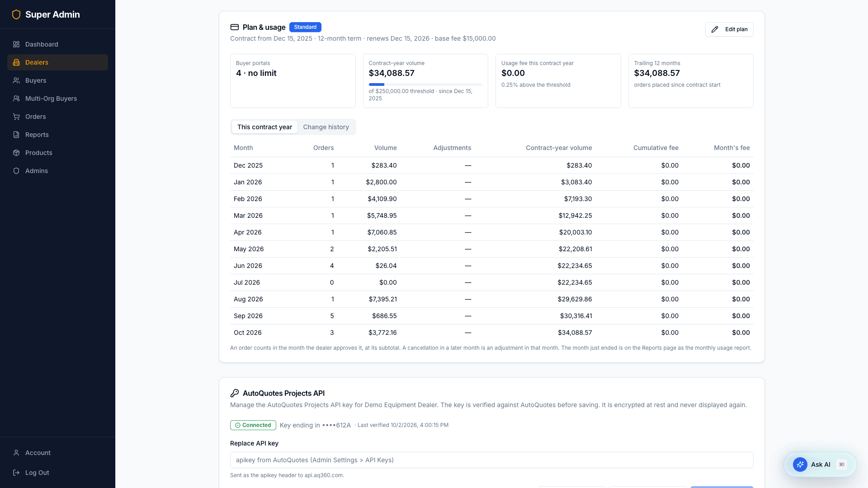Click the contract-year volume progress bar
Image resolution: width=868 pixels, height=488 pixels.
tap(425, 84)
